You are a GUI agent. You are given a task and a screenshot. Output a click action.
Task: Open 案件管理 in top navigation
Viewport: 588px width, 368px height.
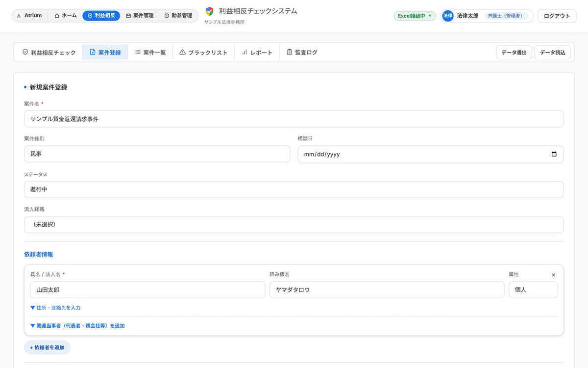140,16
